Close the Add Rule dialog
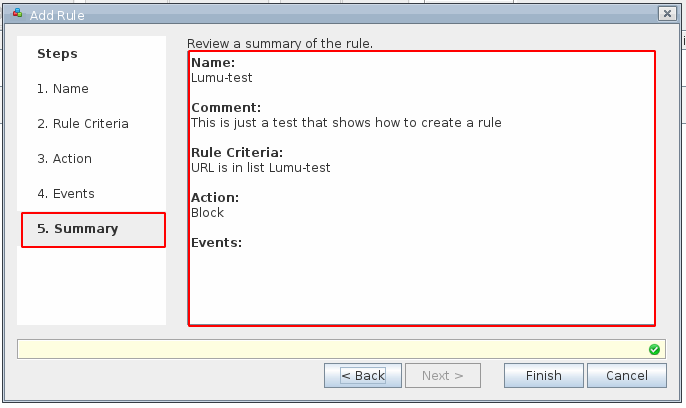The image size is (686, 408). tap(666, 13)
